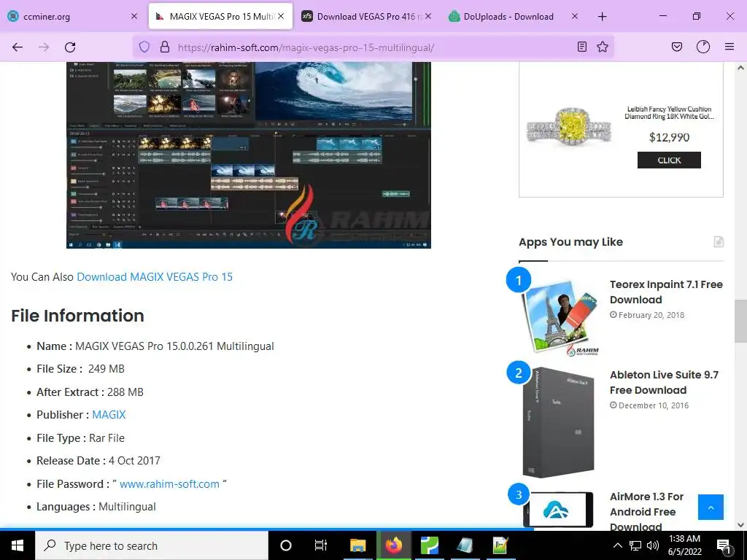
Task: Open the volume control in system tray
Action: point(653,545)
